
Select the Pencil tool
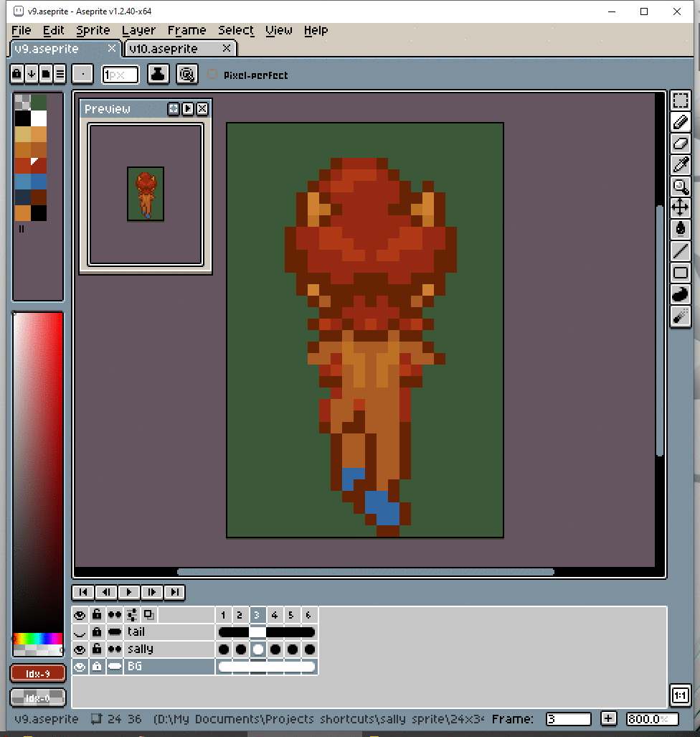[x=680, y=121]
